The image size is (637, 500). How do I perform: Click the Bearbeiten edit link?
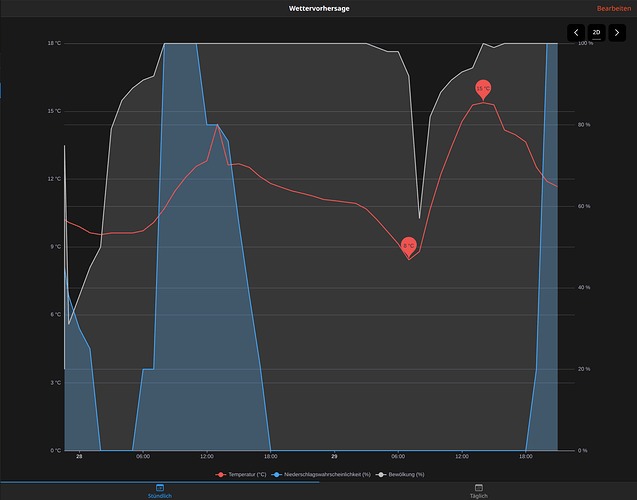pyautogui.click(x=613, y=9)
